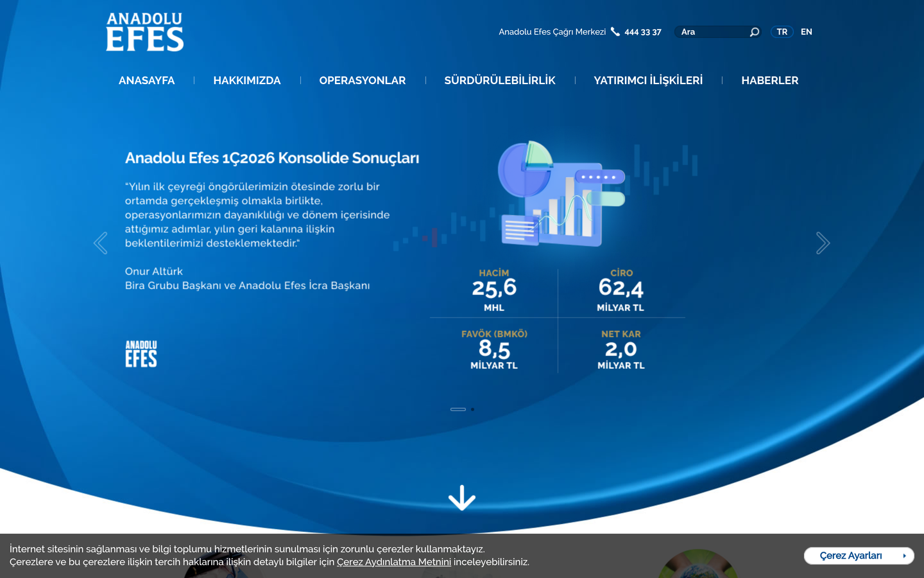This screenshot has width=924, height=578.
Task: Open the HAKKIMIZDA menu
Action: [x=247, y=80]
